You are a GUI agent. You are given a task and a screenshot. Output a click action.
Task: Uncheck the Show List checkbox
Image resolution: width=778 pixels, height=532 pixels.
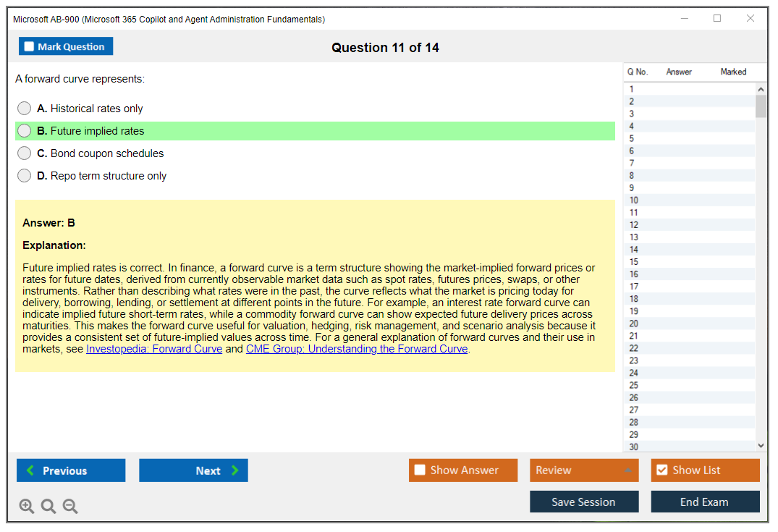coord(662,470)
